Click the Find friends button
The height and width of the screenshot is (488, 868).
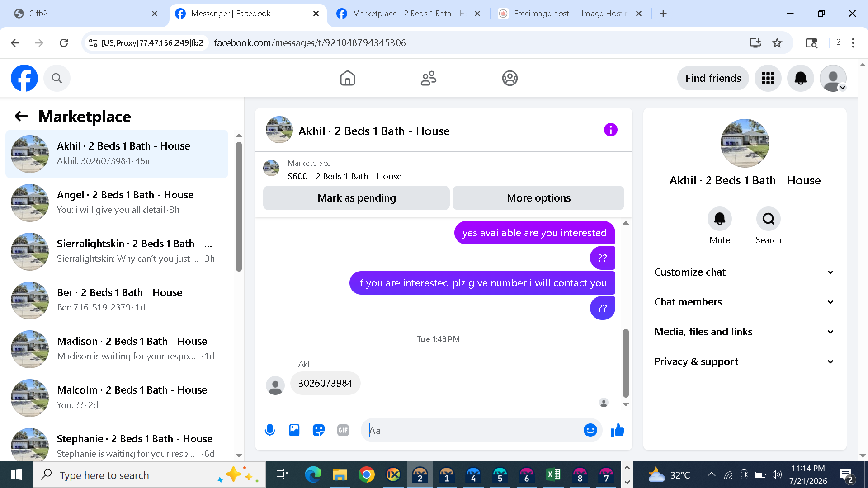(x=713, y=78)
